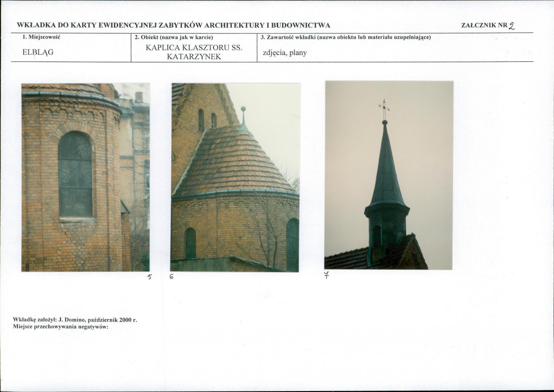The height and width of the screenshot is (392, 554).
Task: Click the '1. Miejscowość' label
Action: pyautogui.click(x=41, y=37)
